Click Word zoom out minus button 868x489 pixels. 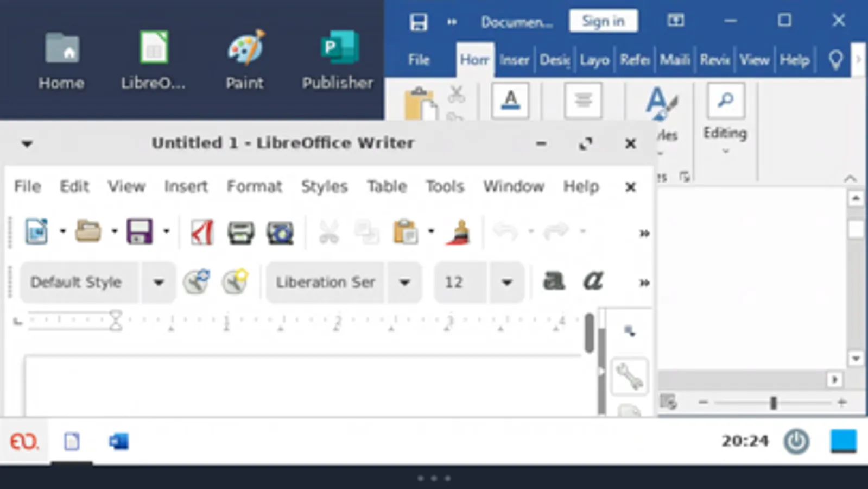[703, 403]
